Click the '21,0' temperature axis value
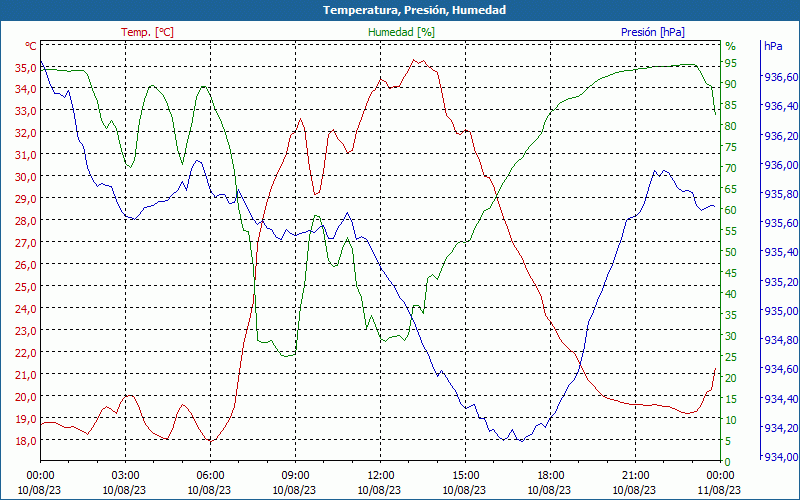Screen dimensions: 800x500 click(26, 374)
